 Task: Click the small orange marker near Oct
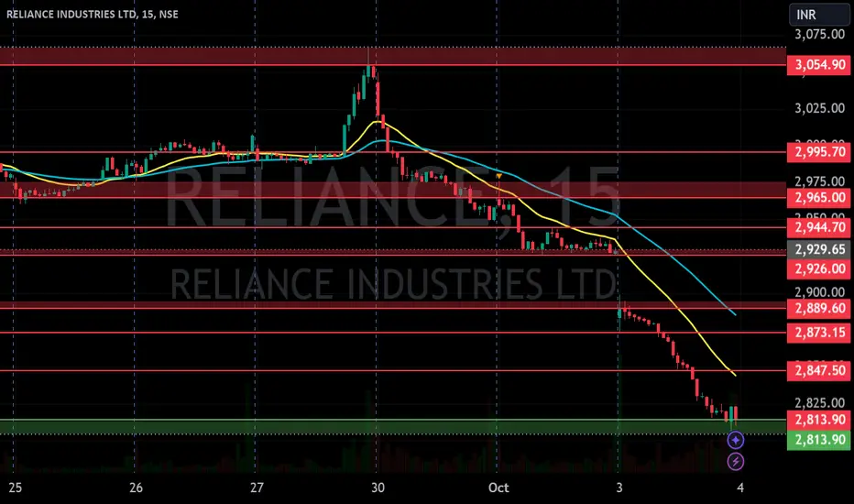click(x=498, y=176)
